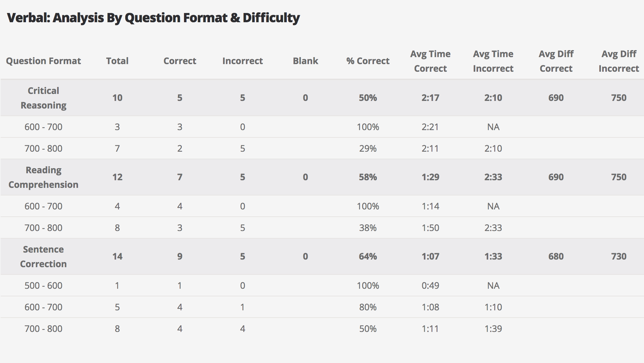Viewport: 644px width, 363px height.
Task: Select the 64% Sentence Correction percentage
Action: coord(368,256)
